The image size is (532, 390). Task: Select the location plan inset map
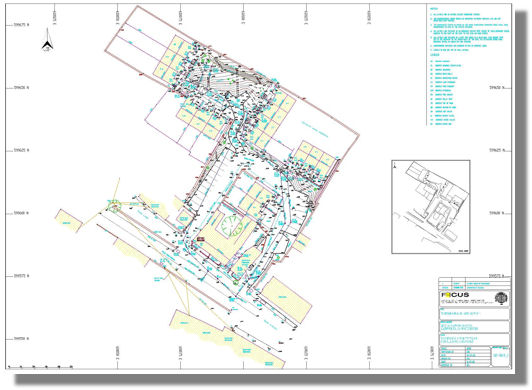(x=431, y=207)
